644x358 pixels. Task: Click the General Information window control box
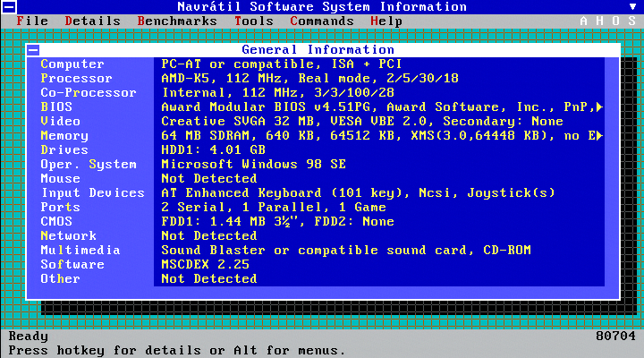(x=33, y=50)
